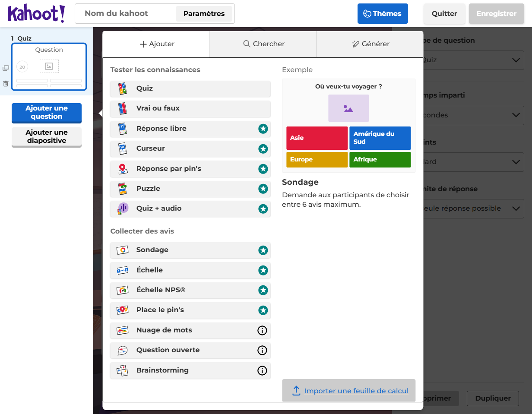
Task: Click the duplicate slide icon in sidebar
Action: point(6,68)
